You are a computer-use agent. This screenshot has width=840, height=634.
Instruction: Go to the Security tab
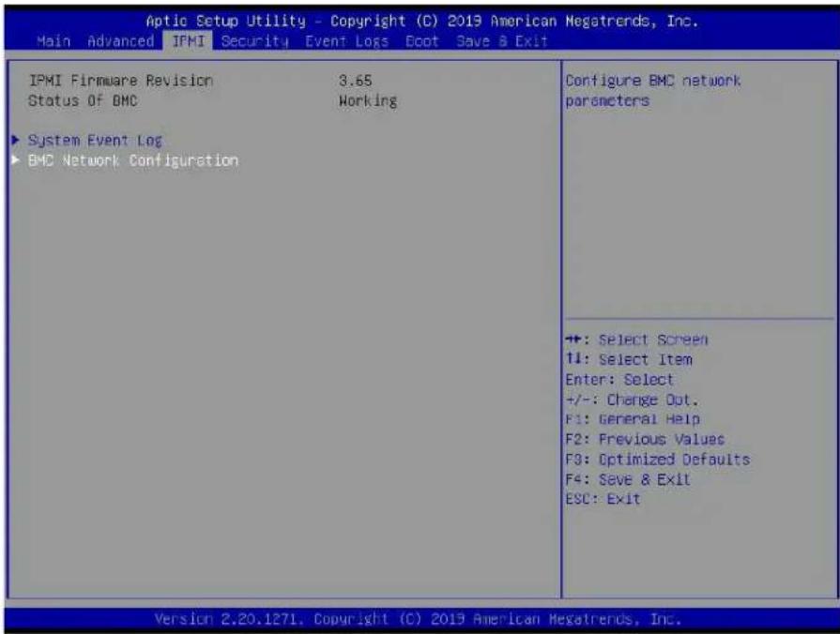coord(254,41)
